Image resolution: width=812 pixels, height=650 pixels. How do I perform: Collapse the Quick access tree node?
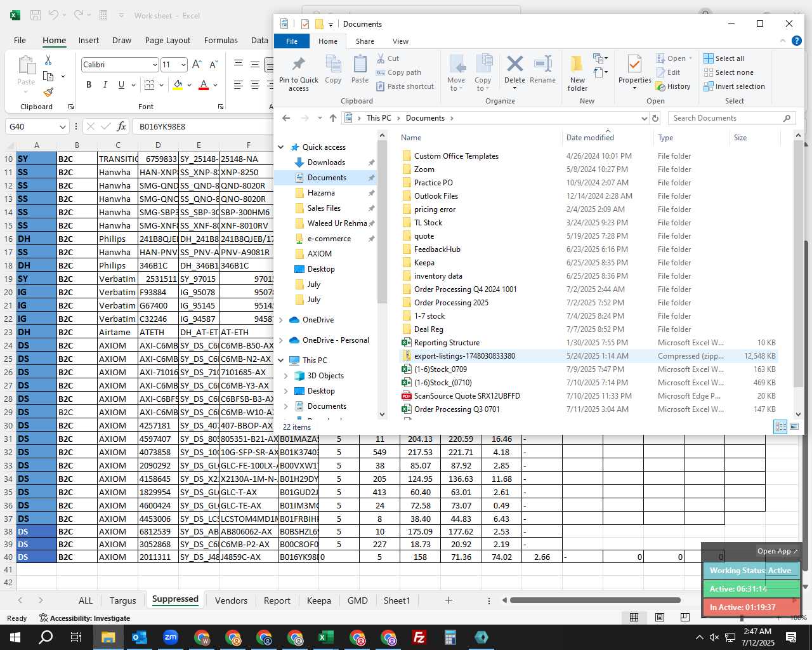click(x=281, y=147)
